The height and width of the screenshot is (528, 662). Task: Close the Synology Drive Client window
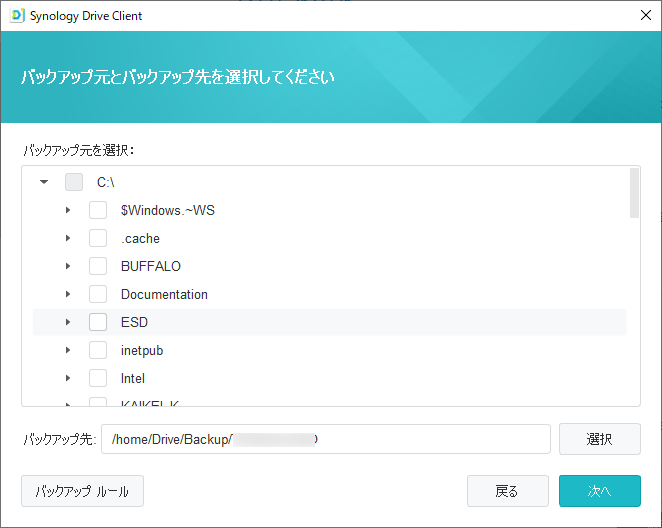click(x=646, y=16)
